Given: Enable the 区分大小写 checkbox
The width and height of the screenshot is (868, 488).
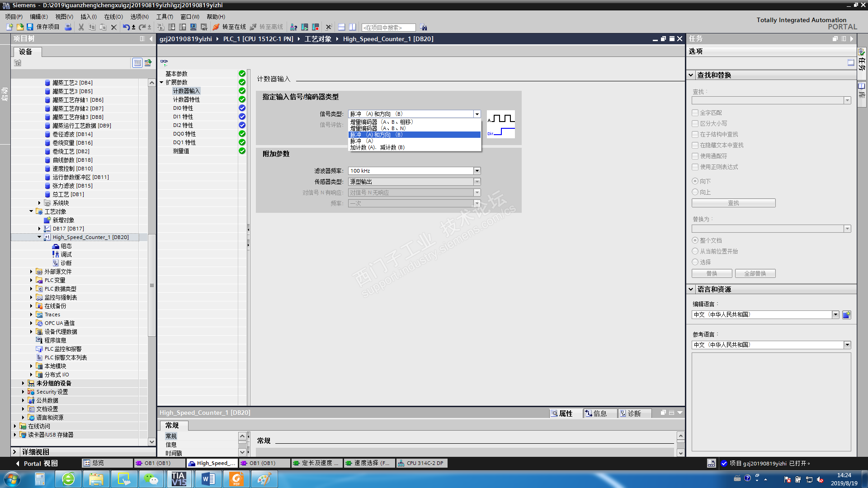Looking at the screenshot, I should [695, 123].
